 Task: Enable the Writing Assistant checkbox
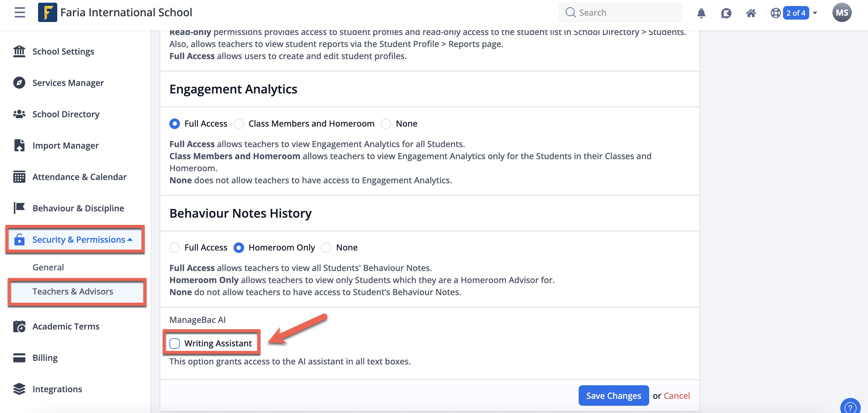click(175, 343)
